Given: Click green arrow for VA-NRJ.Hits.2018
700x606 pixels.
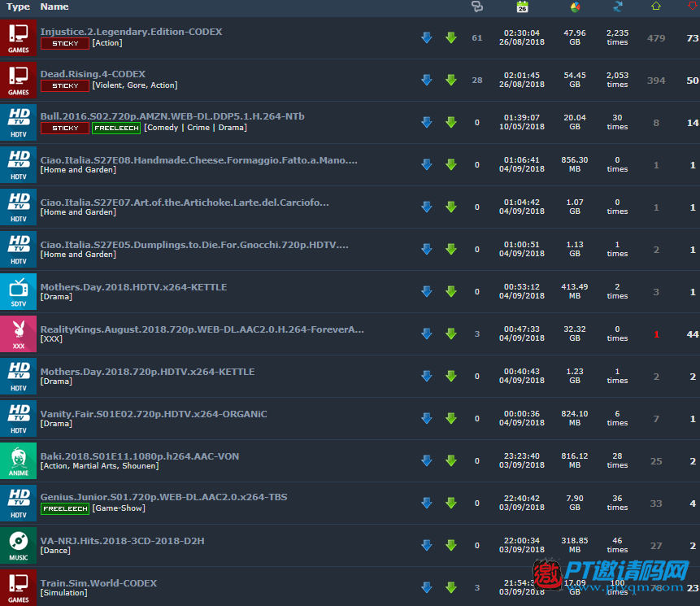Looking at the screenshot, I should [x=451, y=545].
